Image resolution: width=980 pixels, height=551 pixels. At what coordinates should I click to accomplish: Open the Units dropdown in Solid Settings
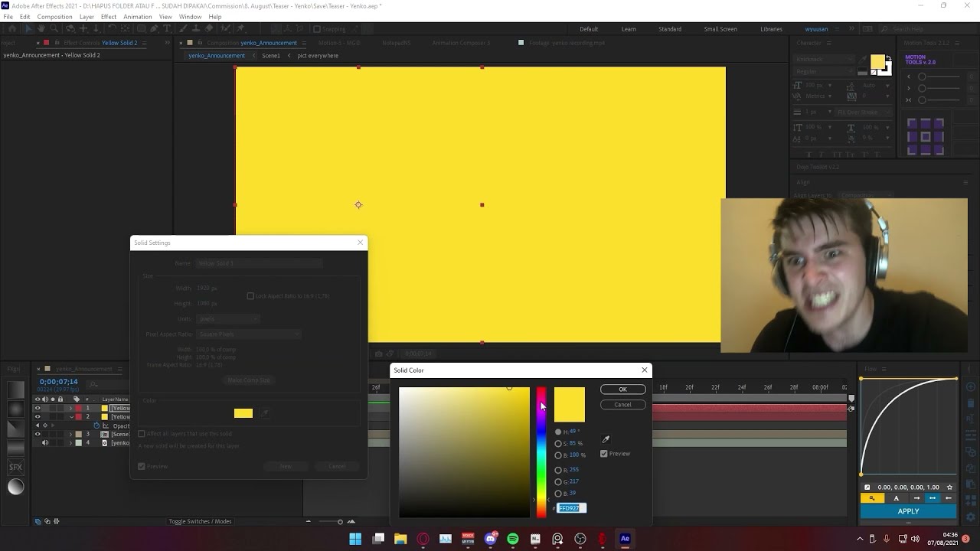(x=228, y=318)
